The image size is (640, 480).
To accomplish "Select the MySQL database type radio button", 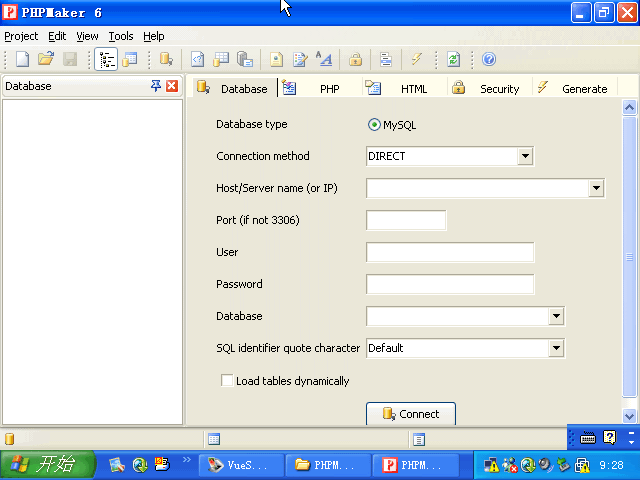I will click(375, 125).
